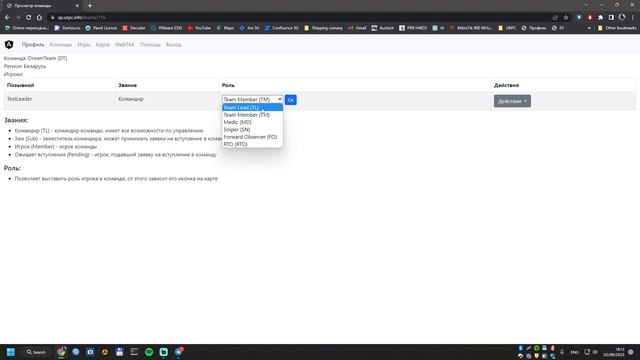Click the address bar URL field
Screen dimensions: 640x360
click(300, 18)
